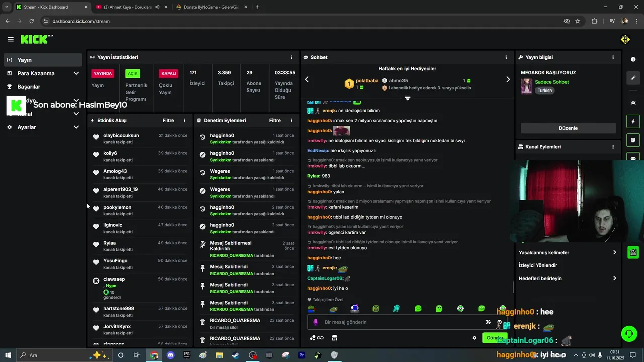Toggle the moderation log widget icon
Image resolution: width=644 pixels, height=362 pixels.
click(x=633, y=140)
